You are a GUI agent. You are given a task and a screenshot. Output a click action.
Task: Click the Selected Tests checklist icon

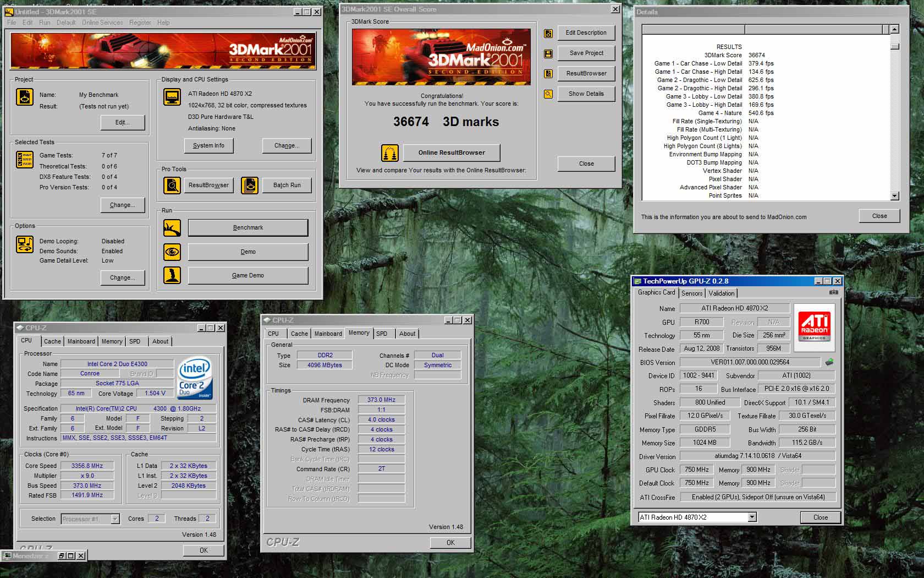25,160
